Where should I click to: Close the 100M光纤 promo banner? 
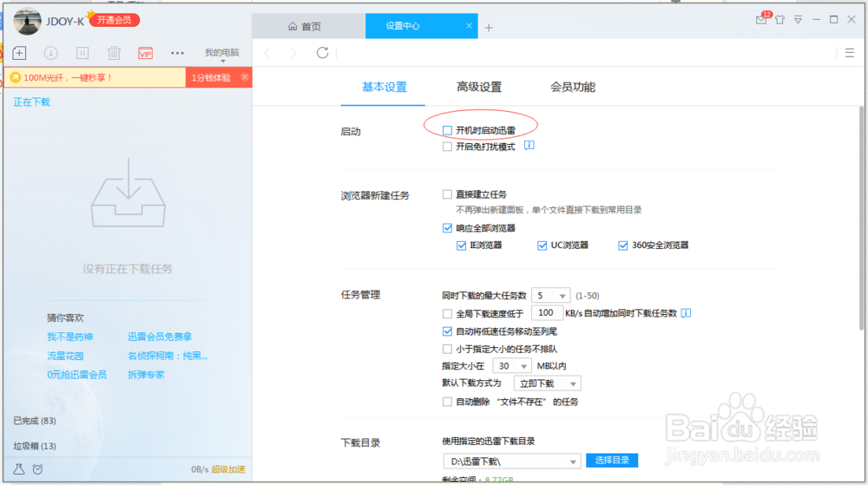click(x=245, y=77)
